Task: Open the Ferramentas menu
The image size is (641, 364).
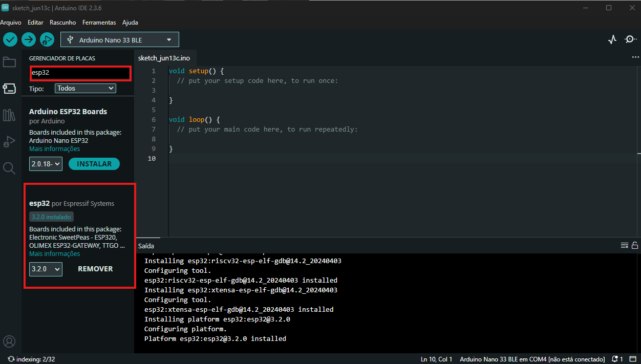Action: click(99, 23)
